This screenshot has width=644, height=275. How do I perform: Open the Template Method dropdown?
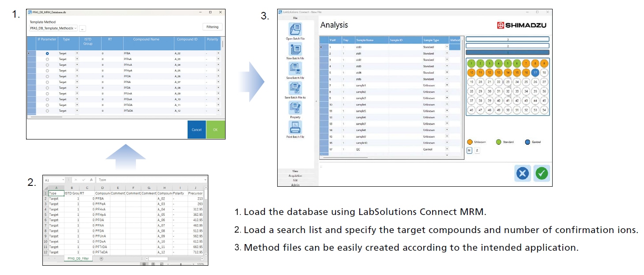click(75, 28)
